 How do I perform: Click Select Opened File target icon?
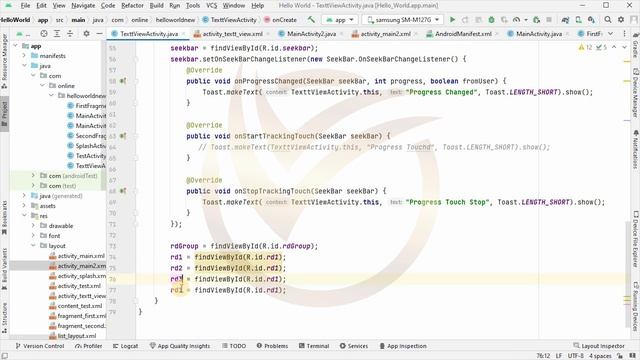[44, 33]
